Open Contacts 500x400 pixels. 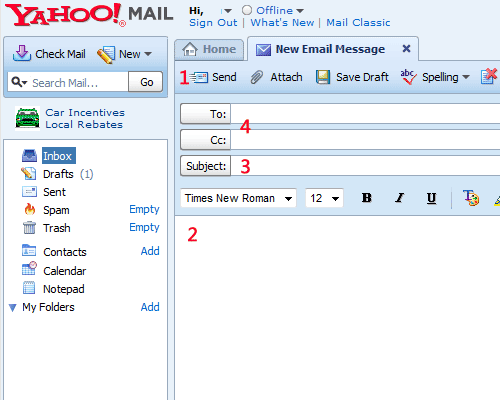tap(65, 252)
